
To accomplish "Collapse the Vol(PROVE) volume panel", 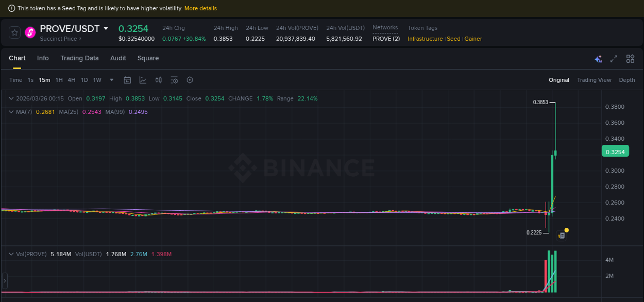I will (x=11, y=254).
